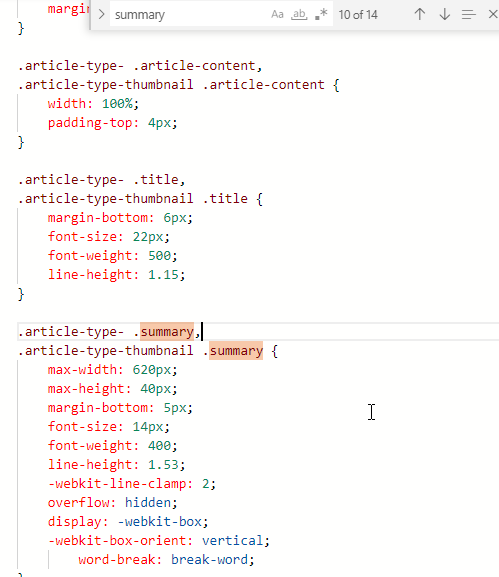Click the 'line-height: 1.15;' line

click(116, 275)
